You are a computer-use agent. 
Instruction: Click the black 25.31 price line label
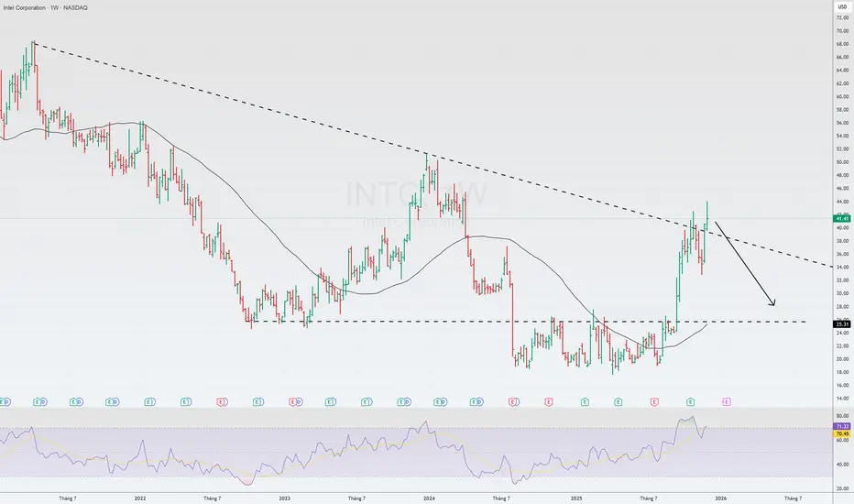pos(841,324)
